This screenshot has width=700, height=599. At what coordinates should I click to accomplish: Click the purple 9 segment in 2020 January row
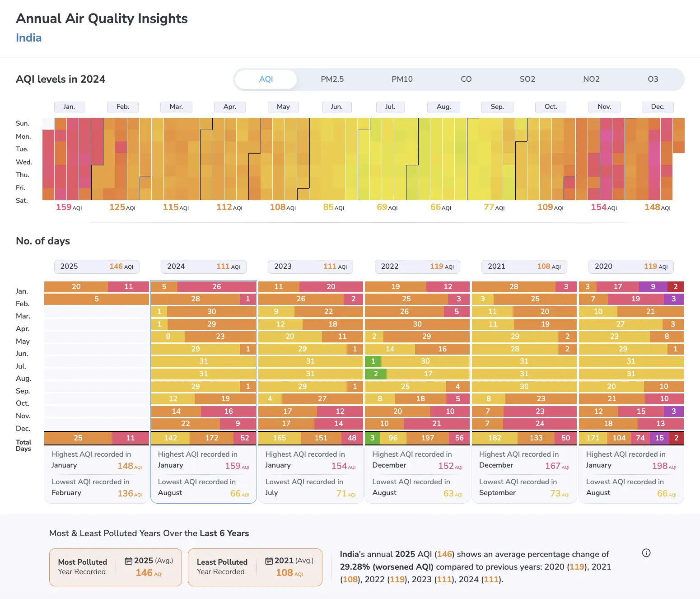coord(653,286)
